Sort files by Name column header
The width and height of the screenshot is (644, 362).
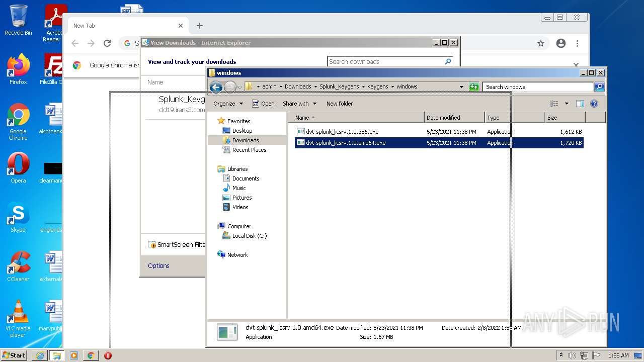[x=357, y=118]
